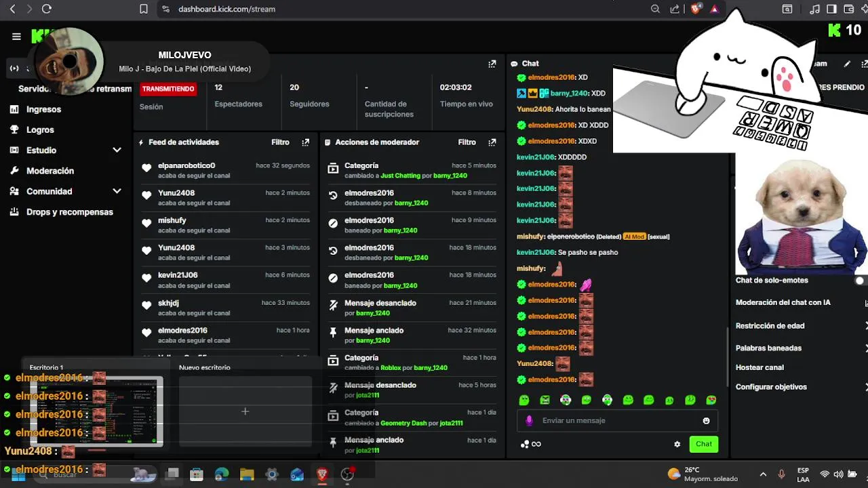Expand the Estudio sidebar section
This screenshot has height=488, width=868.
[x=117, y=150]
